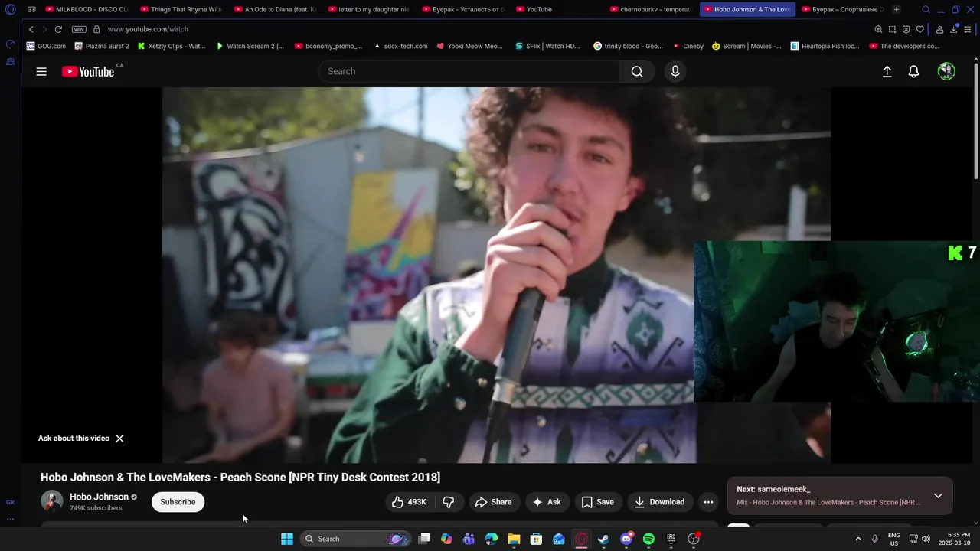Viewport: 980px width, 551px height.
Task: Open the 'sdcx-tech.com' bookmark
Action: pyautogui.click(x=400, y=46)
